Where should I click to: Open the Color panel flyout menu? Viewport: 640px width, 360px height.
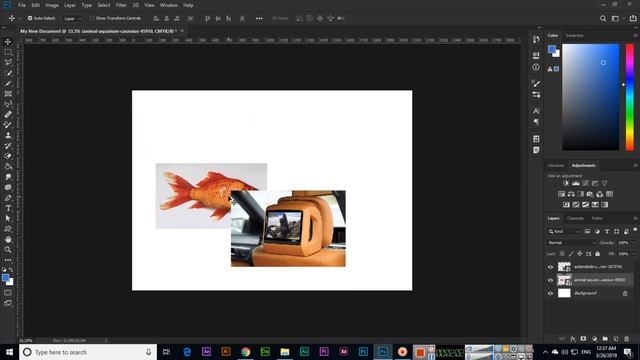pyautogui.click(x=635, y=36)
